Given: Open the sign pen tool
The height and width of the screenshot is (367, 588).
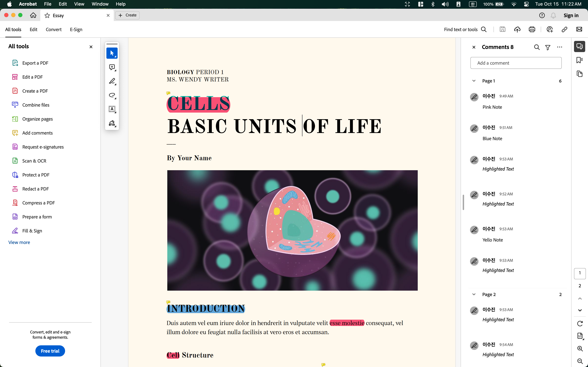Looking at the screenshot, I should [112, 123].
